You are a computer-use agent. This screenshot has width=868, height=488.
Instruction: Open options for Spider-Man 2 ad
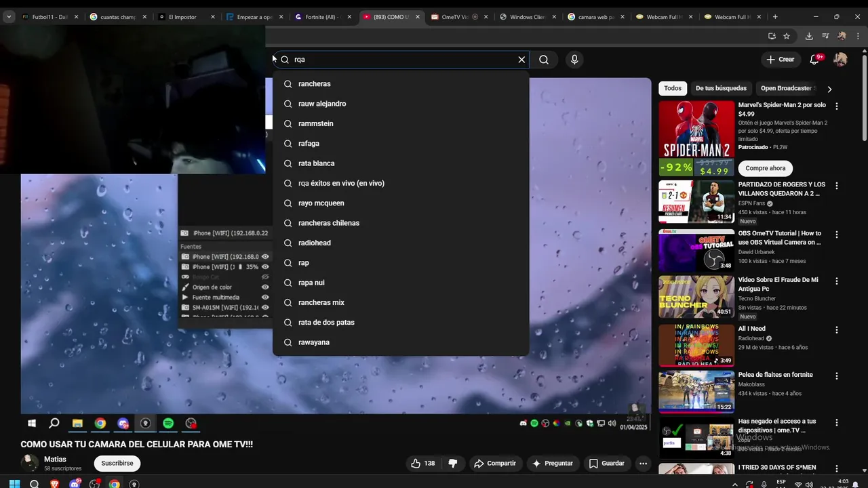(x=837, y=106)
